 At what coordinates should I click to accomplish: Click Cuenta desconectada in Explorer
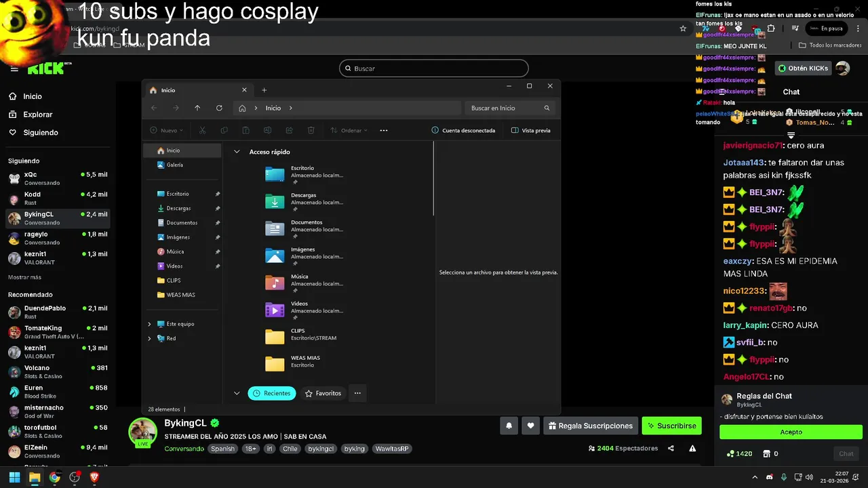coord(463,130)
